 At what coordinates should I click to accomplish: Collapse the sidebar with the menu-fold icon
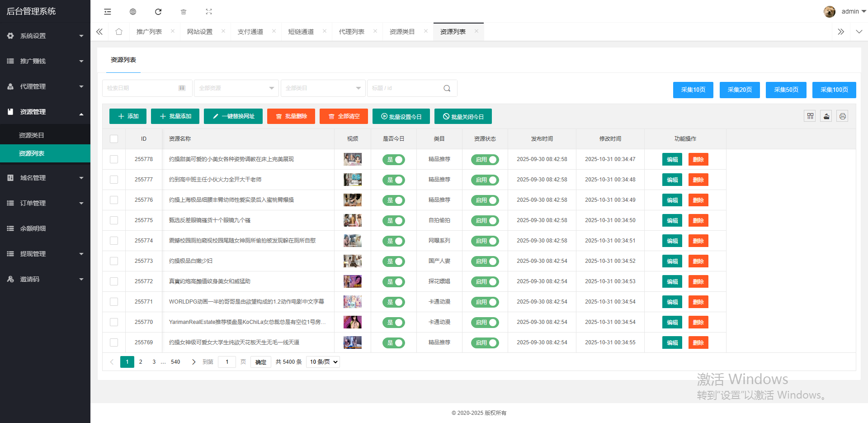click(x=108, y=12)
